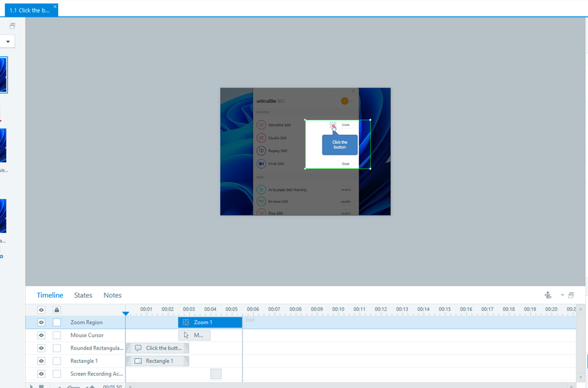Switch to the States tab

coord(83,295)
